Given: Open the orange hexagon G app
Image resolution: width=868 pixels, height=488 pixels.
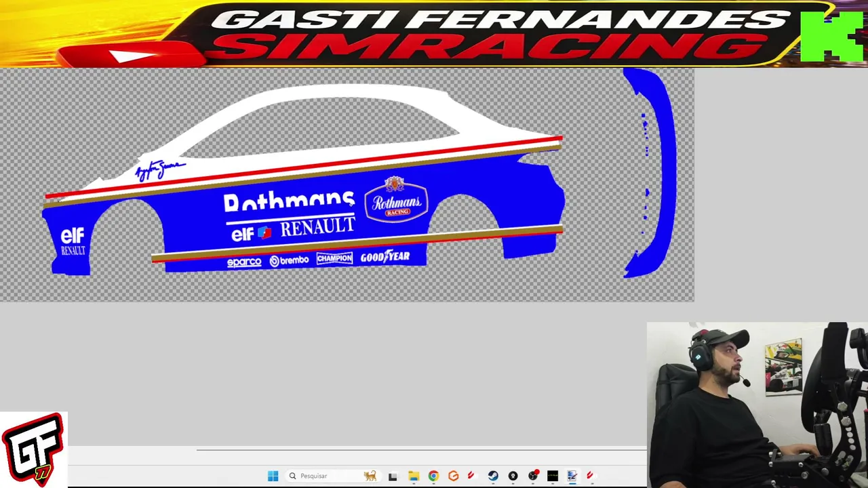Looking at the screenshot, I should pos(453,476).
